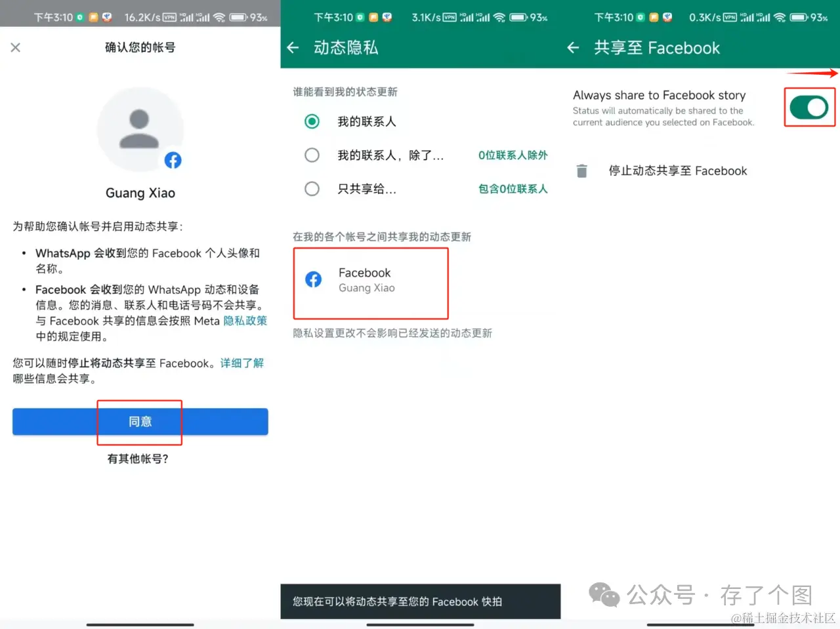840x629 pixels.
Task: Go back from 共享至 Facebook screen
Action: coord(573,47)
